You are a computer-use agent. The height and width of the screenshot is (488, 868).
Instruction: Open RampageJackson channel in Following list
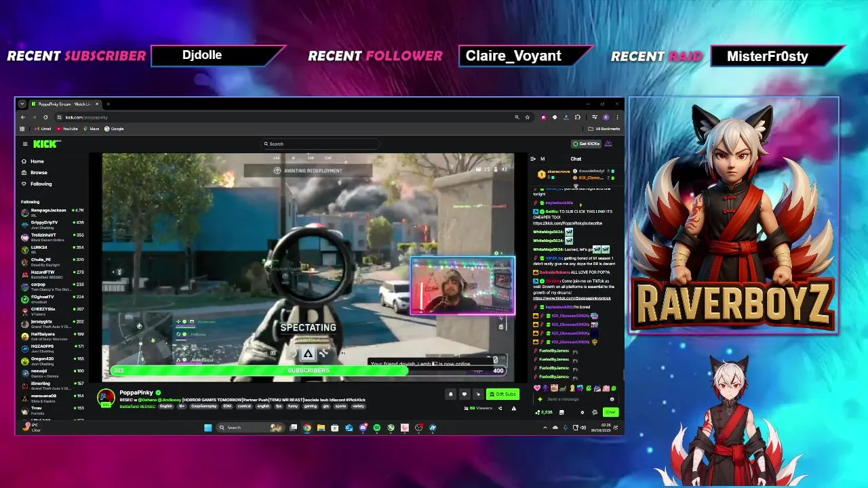53,212
